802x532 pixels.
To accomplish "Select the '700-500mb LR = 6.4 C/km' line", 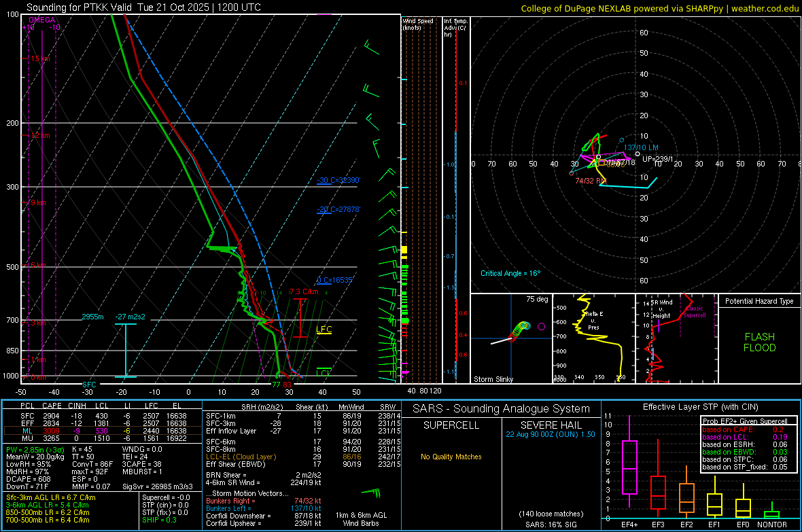I will click(48, 520).
